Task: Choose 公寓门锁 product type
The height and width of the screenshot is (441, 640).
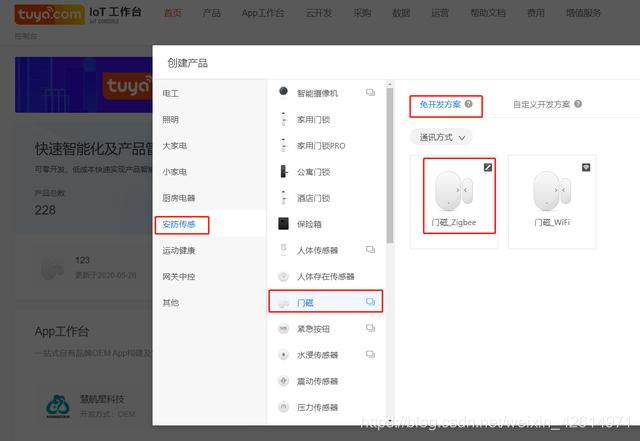Action: [x=326, y=172]
